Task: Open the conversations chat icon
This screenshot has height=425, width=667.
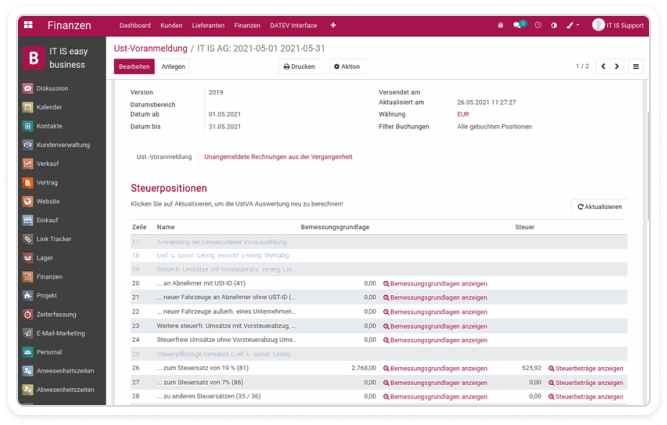Action: [x=519, y=24]
